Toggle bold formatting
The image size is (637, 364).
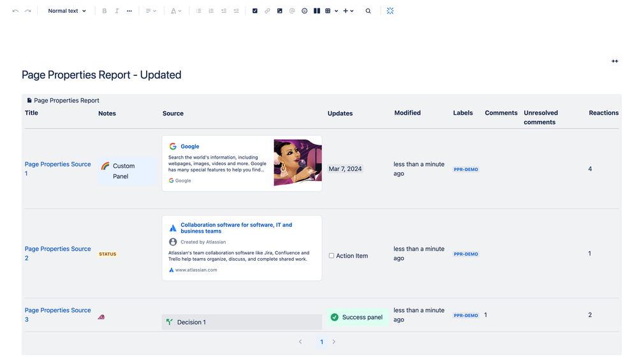click(105, 11)
